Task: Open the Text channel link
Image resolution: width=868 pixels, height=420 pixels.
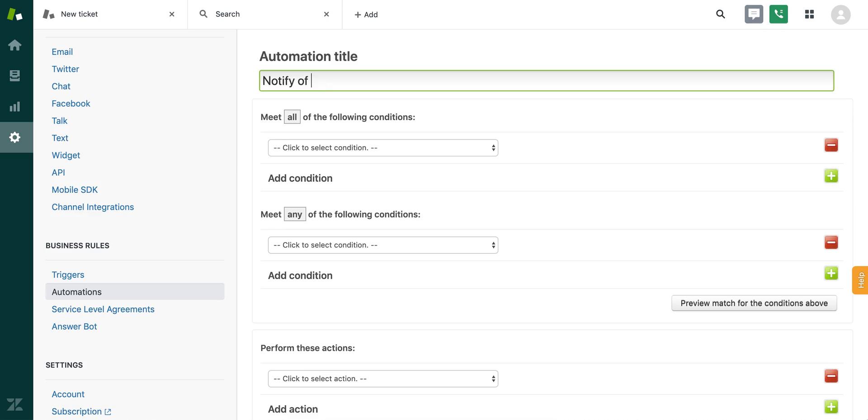Action: pos(60,138)
